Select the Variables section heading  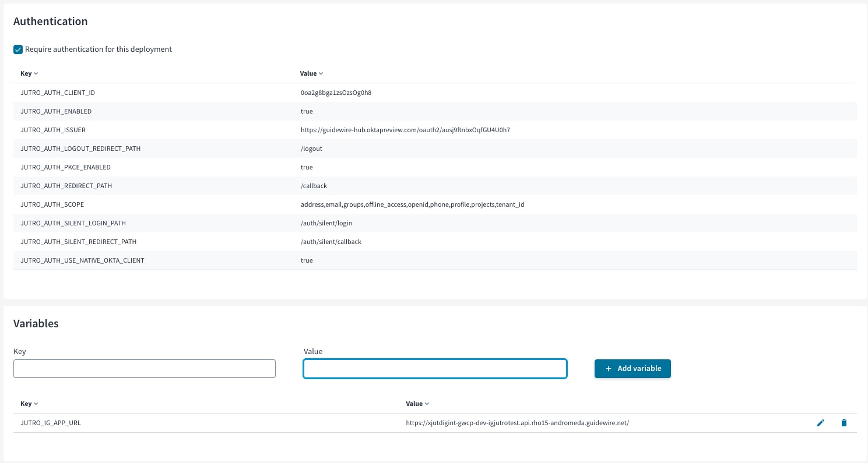[x=36, y=324]
